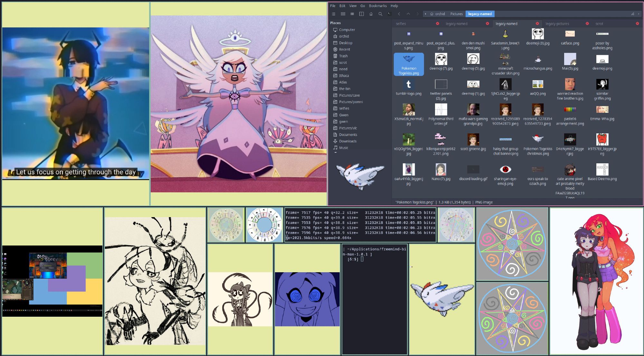Expand the Pictures/cave tree item

click(x=349, y=95)
